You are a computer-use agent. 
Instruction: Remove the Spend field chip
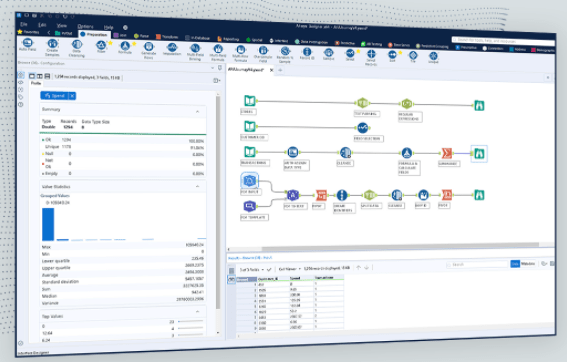pos(72,96)
